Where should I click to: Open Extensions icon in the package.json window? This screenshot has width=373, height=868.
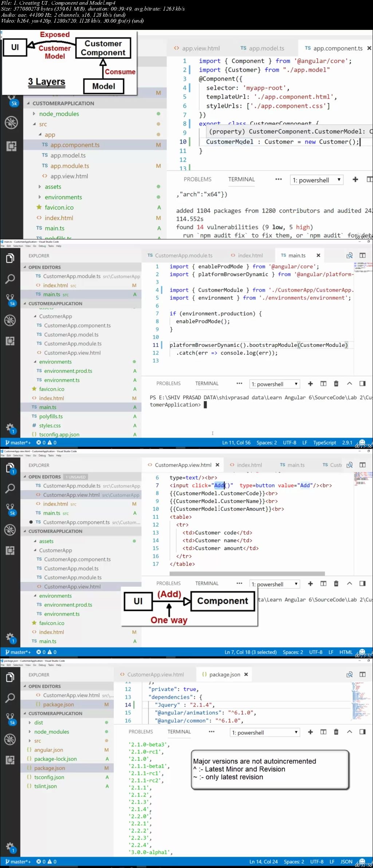pos(10,760)
